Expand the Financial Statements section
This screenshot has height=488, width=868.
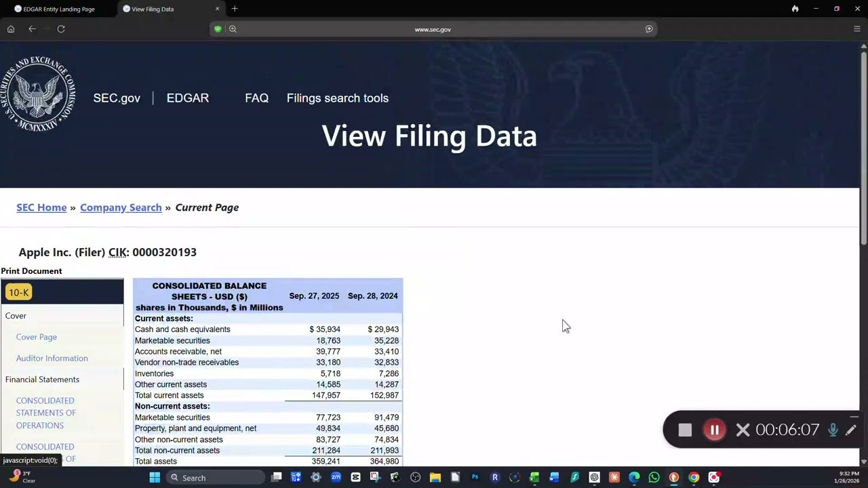click(x=42, y=380)
